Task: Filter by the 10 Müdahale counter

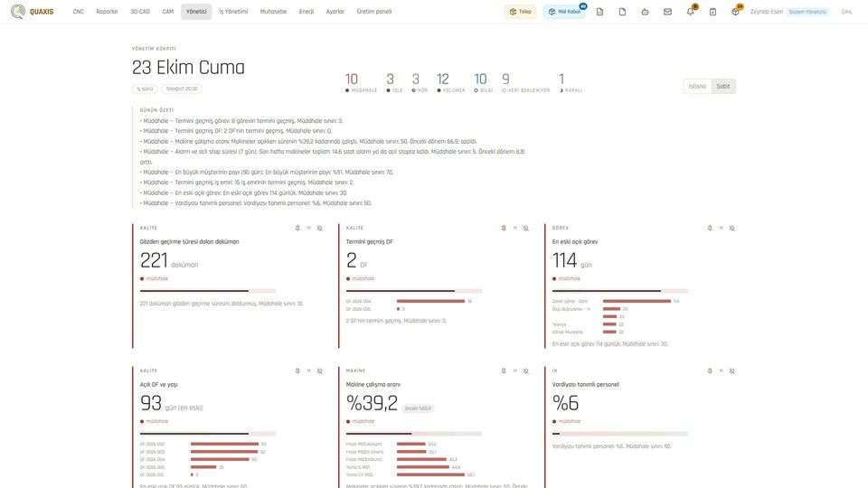Action: [361, 83]
